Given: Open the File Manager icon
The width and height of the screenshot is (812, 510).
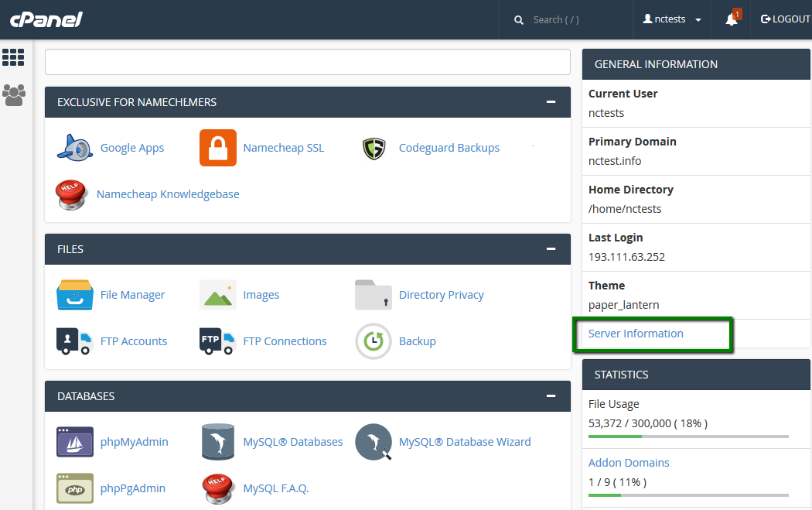Looking at the screenshot, I should tap(75, 295).
